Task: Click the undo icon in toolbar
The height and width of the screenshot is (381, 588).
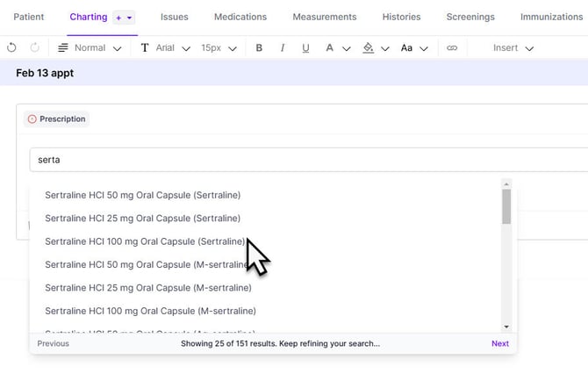Action: tap(11, 47)
